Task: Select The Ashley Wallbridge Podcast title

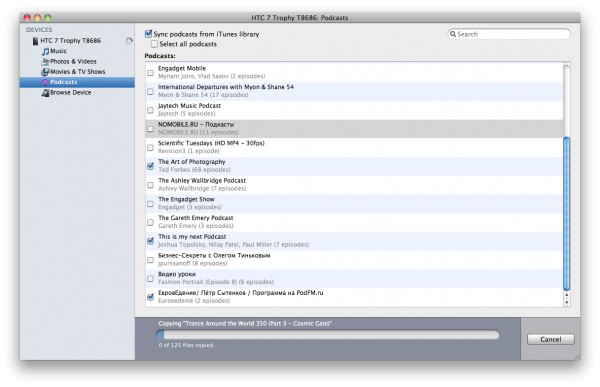Action: 202,181
